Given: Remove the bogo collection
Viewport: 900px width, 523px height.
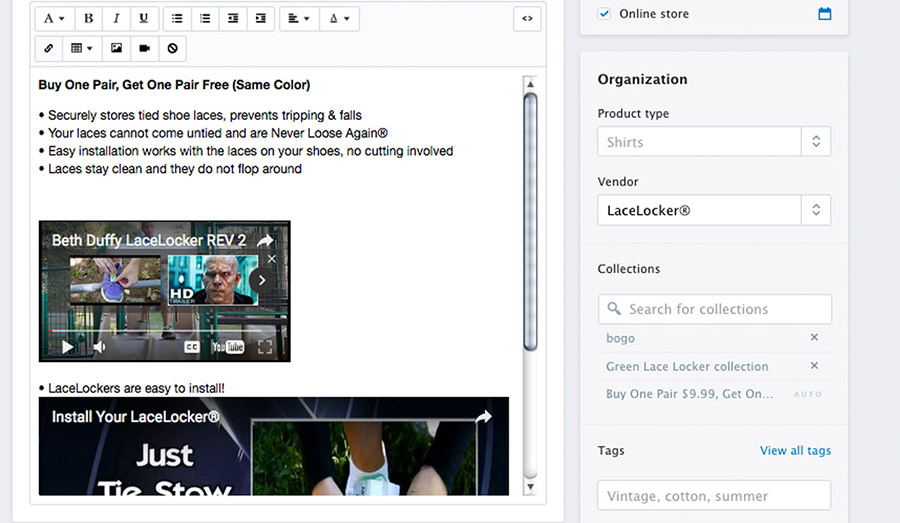Looking at the screenshot, I should click(814, 338).
